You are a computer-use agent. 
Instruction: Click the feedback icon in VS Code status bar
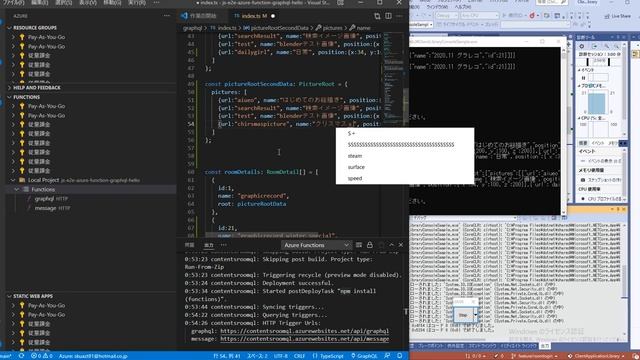click(x=387, y=356)
